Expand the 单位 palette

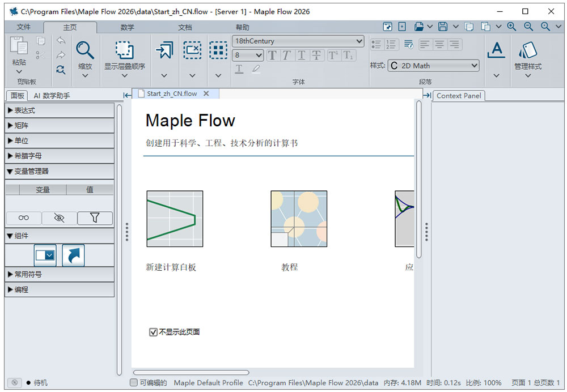pyautogui.click(x=60, y=141)
